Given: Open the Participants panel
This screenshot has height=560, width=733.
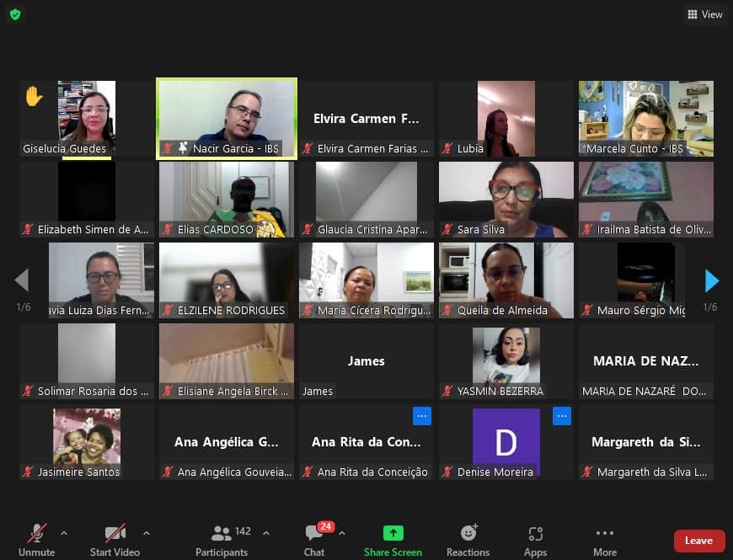Looking at the screenshot, I should 222,539.
